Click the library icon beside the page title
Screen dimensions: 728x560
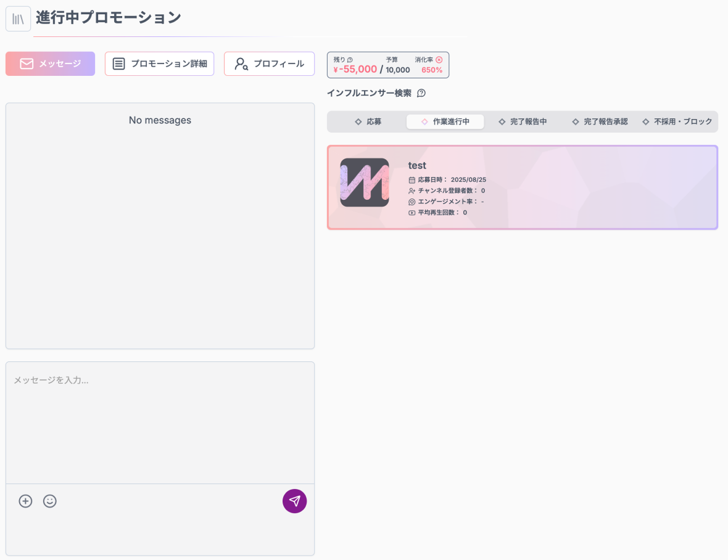coord(18,19)
